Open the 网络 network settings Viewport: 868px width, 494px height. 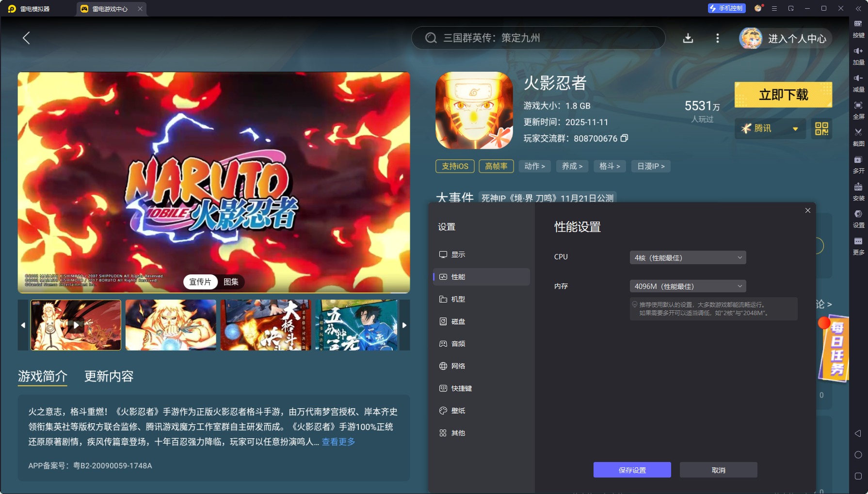click(x=482, y=366)
